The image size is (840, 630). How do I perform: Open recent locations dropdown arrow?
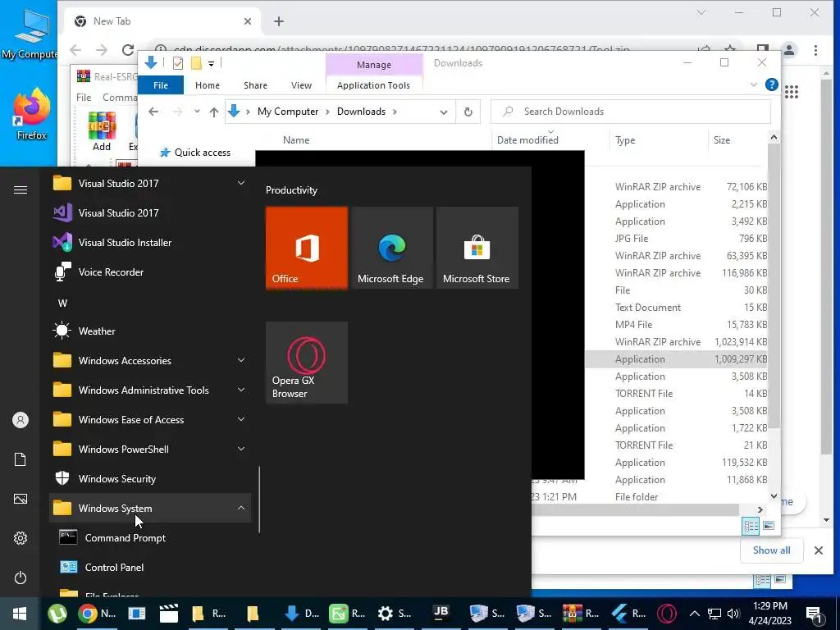197,112
